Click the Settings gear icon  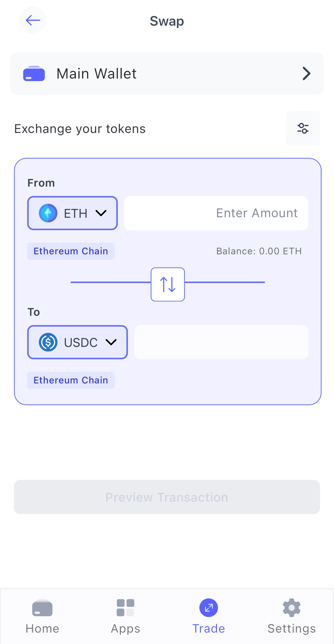coord(292,608)
